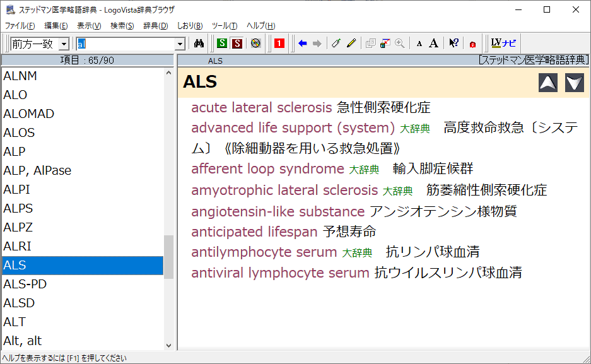Increase font size with large A
591x364 pixels.
434,44
